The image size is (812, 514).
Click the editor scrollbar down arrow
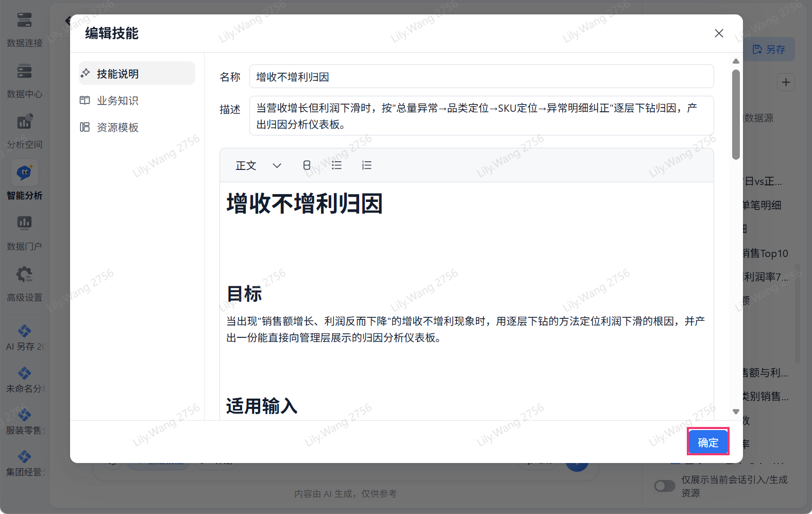[736, 412]
